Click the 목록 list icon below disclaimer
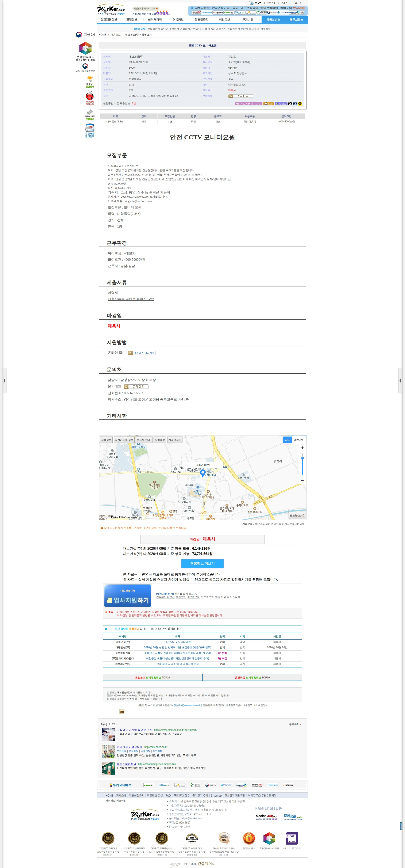 (x=122, y=712)
